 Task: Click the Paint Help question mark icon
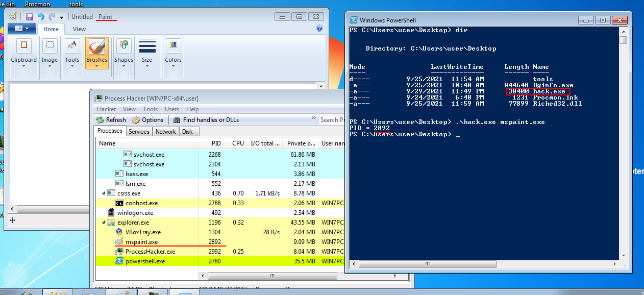[x=319, y=29]
